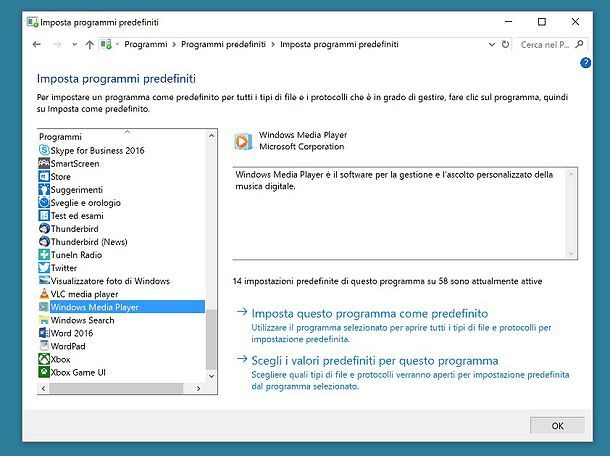
Task: Click the Thunderbird mail icon
Action: click(44, 228)
